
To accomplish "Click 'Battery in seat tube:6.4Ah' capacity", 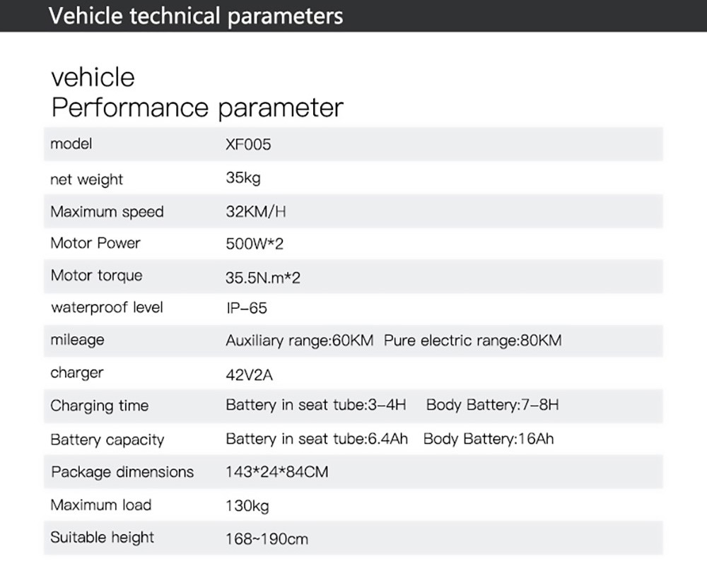I will click(317, 439).
